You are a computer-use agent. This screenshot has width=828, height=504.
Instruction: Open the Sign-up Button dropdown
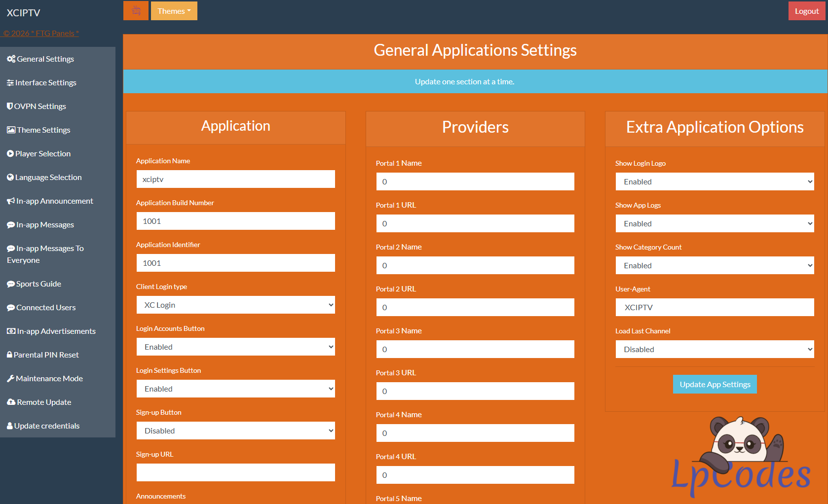(235, 431)
